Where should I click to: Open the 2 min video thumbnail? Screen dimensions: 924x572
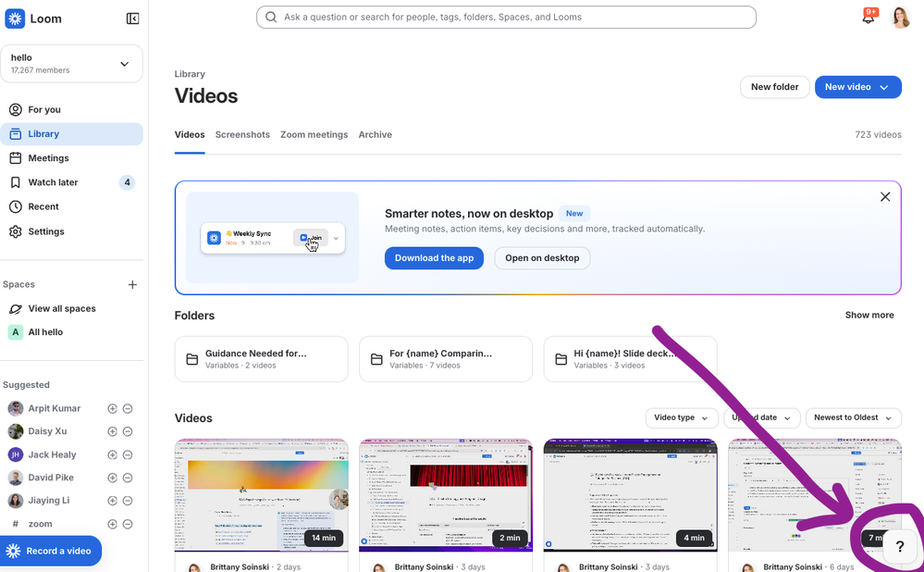tap(446, 495)
